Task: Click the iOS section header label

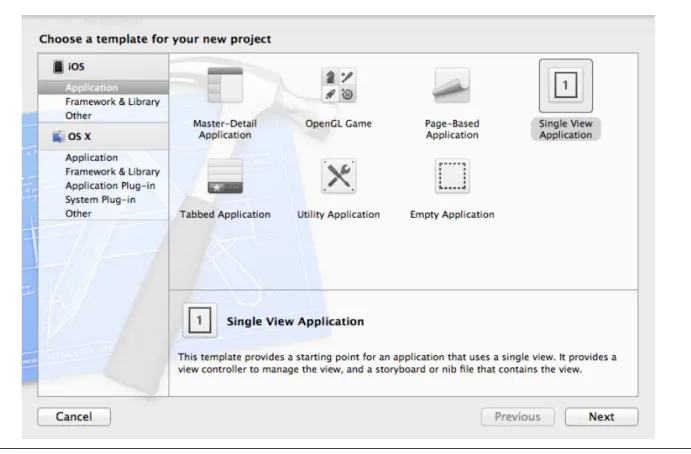Action: (x=76, y=67)
